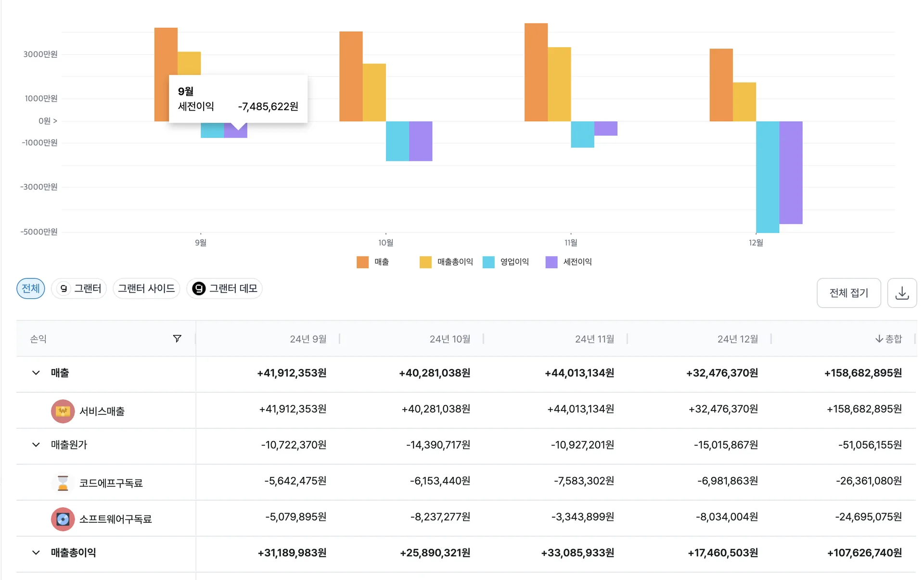This screenshot has width=924, height=580.
Task: Click the 소프트웨어구독료 disc icon
Action: pos(63,519)
